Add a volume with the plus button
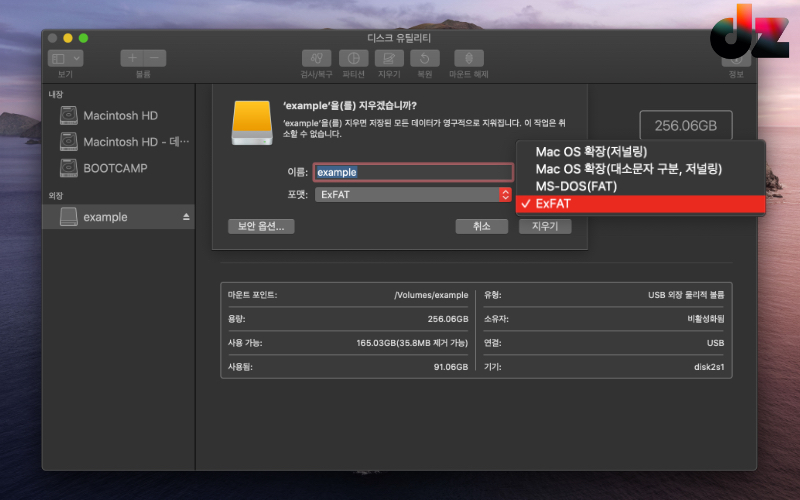The height and width of the screenshot is (500, 800). click(x=132, y=58)
